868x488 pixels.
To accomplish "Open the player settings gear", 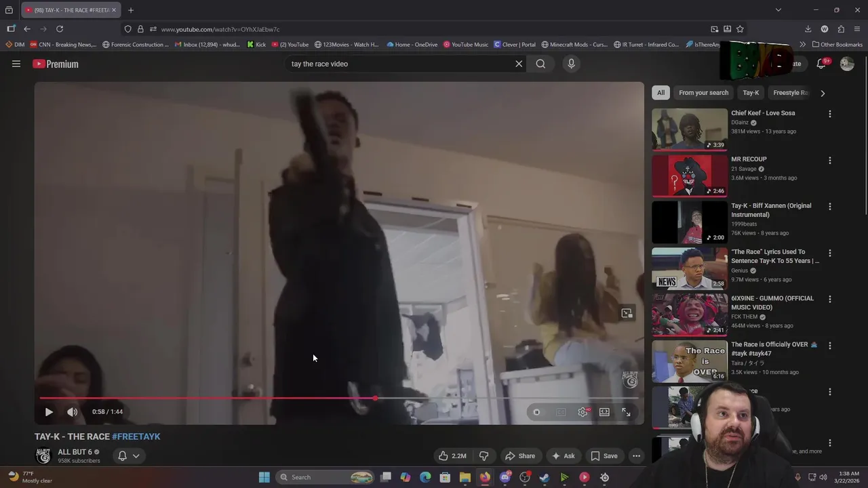I will pyautogui.click(x=583, y=412).
